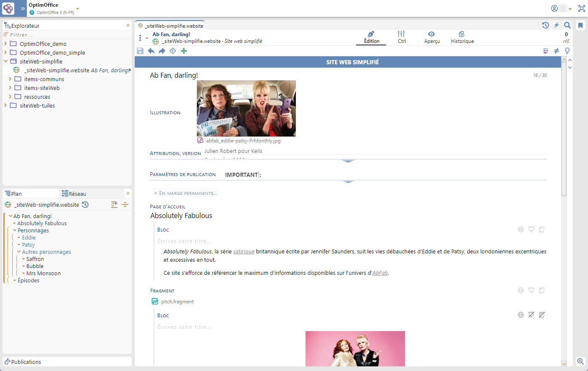This screenshot has height=371, width=588.
Task: Toggle the not-equal differences icon
Action: (557, 51)
